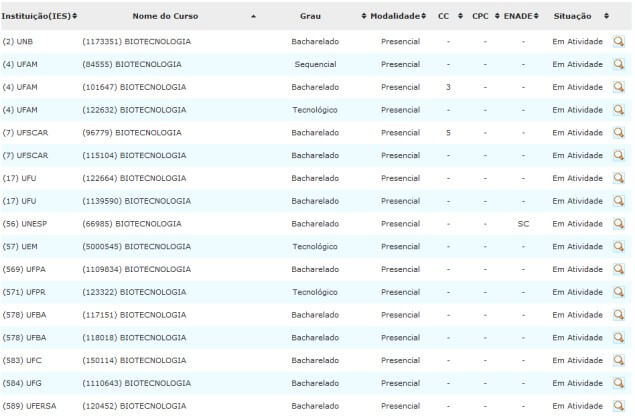
Task: Select the (583) UFC institution cell
Action: coord(22,360)
